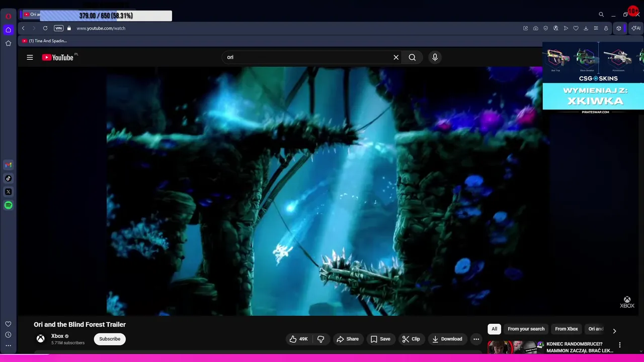Open the multicolor messenger icon in Opera sidebar
Viewport: 644px width, 362px height.
[8, 165]
